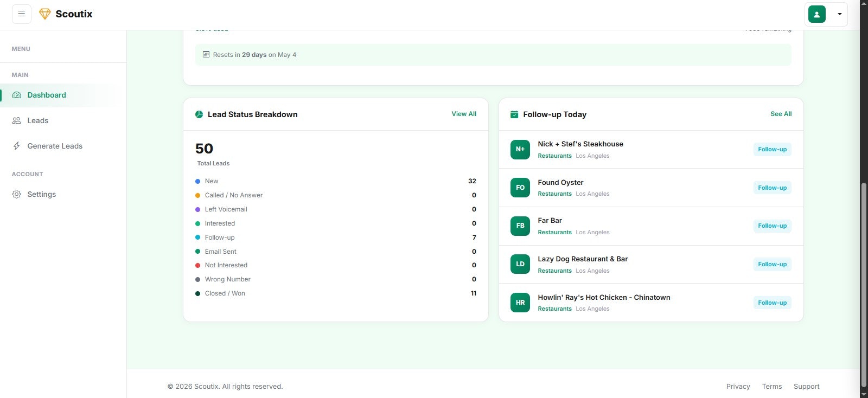Click the scrollbar up arrow
Screen dimensions: 868x398
tap(864, 4)
